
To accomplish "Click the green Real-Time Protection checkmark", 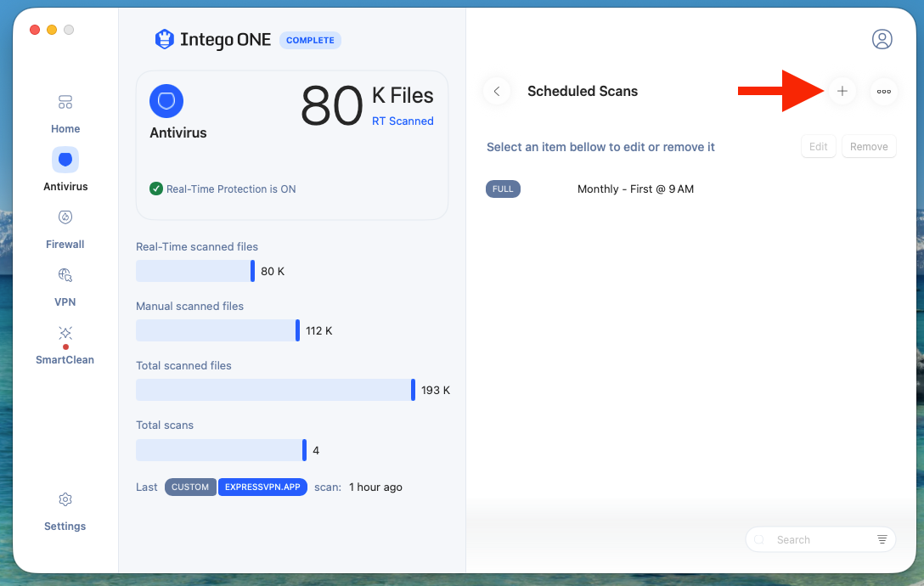I will click(x=156, y=189).
